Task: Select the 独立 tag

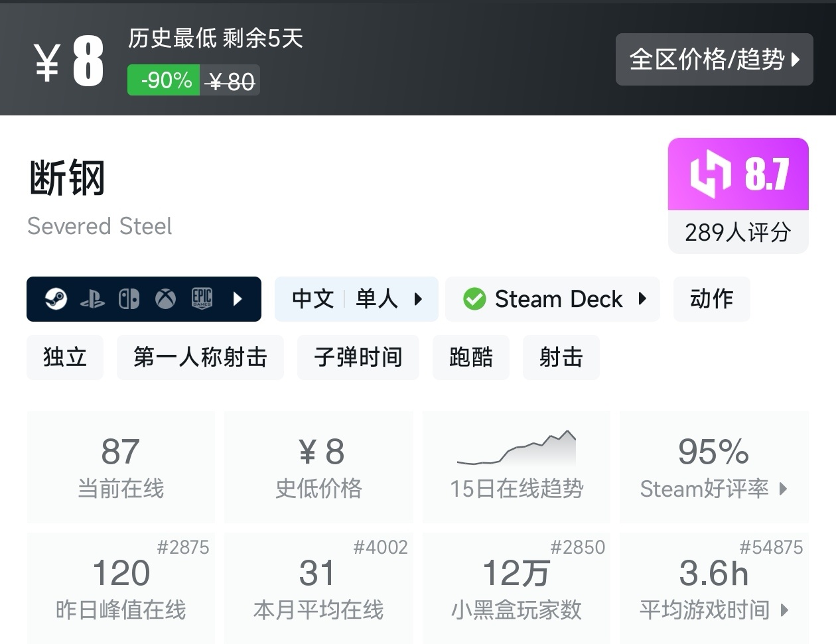Action: pos(65,357)
